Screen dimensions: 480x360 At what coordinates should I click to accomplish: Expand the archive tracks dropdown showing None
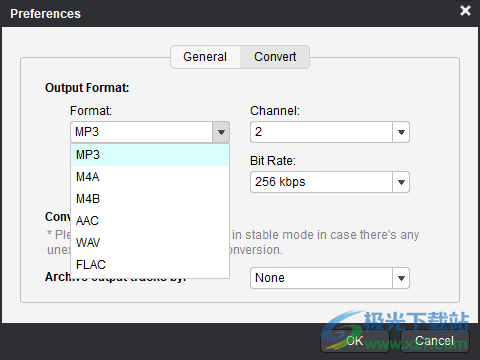401,278
